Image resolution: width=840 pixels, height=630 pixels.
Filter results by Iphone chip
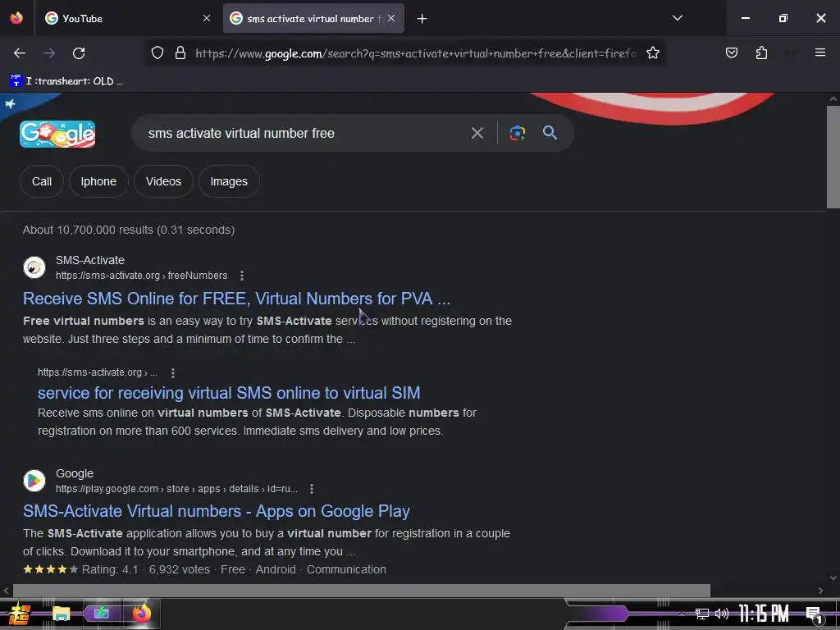[98, 181]
